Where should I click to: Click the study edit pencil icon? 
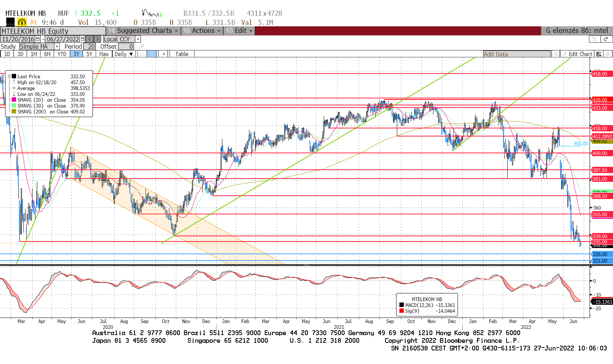142,46
